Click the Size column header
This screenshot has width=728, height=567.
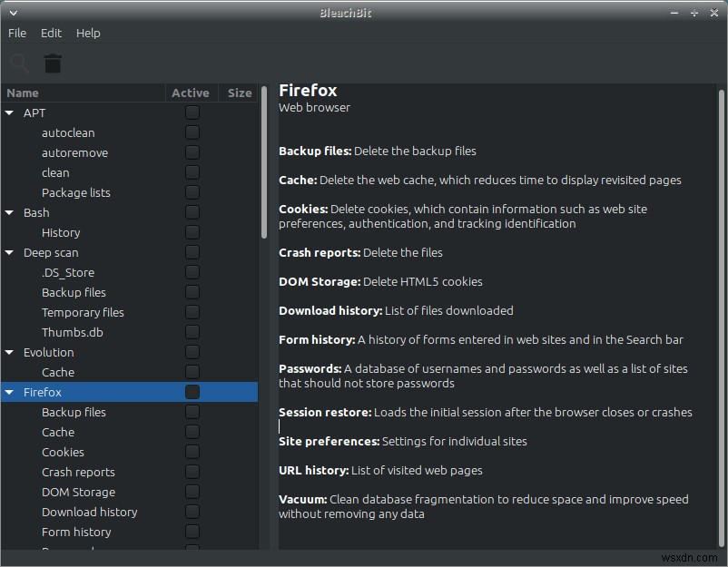pyautogui.click(x=240, y=93)
